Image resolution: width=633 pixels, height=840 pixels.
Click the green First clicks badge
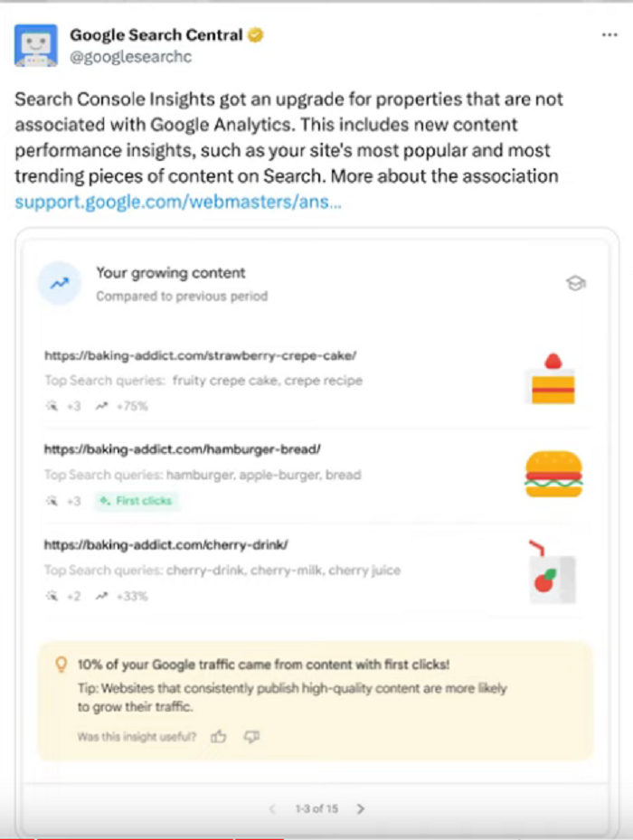(x=137, y=501)
